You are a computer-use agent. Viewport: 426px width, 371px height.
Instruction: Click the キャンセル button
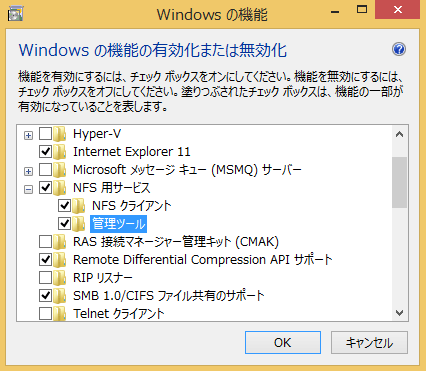(x=369, y=342)
